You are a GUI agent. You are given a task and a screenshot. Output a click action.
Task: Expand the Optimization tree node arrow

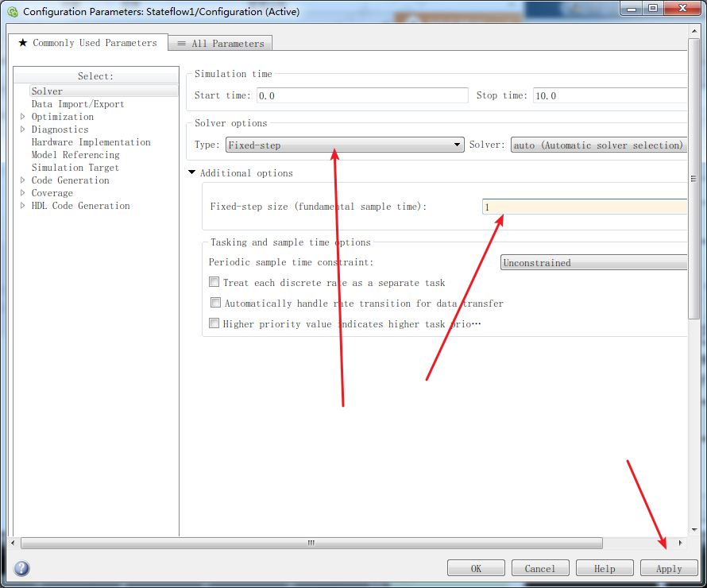(x=22, y=116)
